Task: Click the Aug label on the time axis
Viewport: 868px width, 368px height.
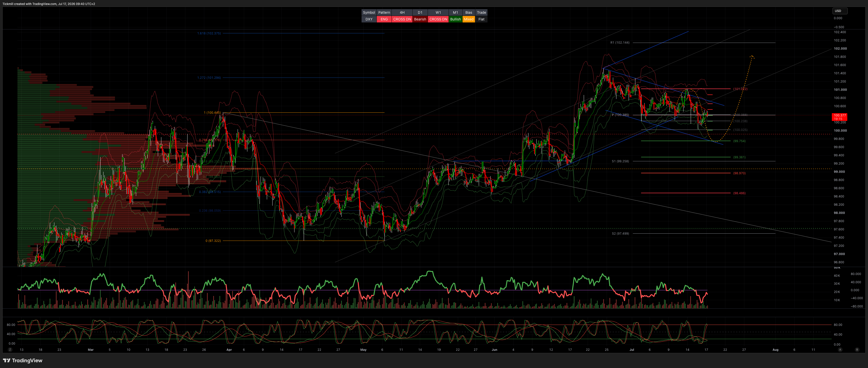Action: point(775,350)
